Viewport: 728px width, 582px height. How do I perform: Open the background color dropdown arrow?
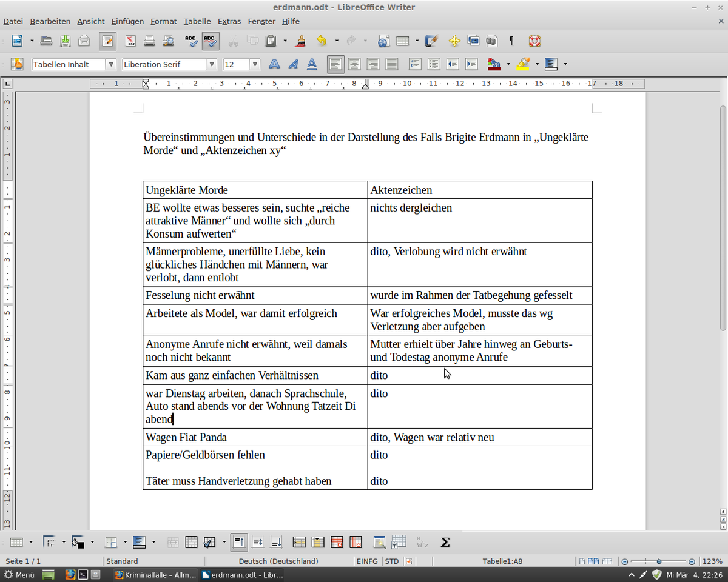pos(565,64)
